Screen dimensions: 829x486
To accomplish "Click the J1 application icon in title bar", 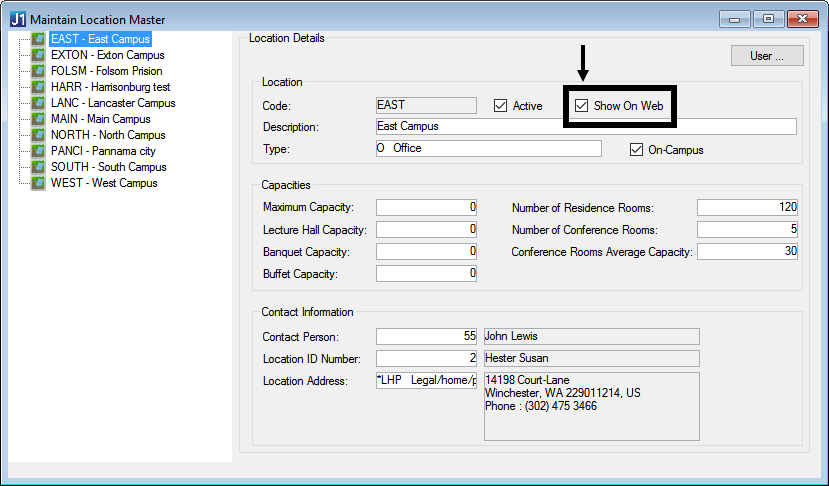I will [17, 19].
